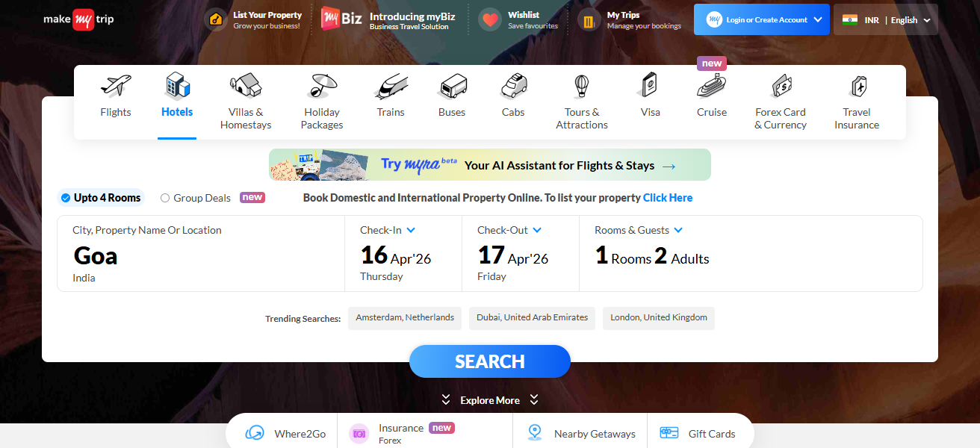
Task: Open the Try myra AI Assistant banner
Action: [490, 165]
